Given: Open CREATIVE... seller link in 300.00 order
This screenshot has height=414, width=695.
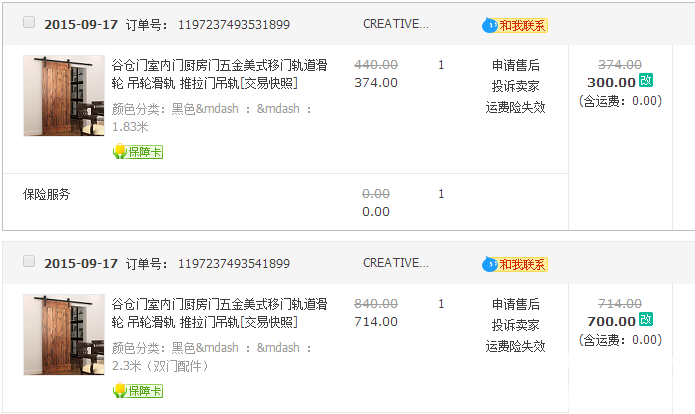Looking at the screenshot, I should tap(396, 24).
